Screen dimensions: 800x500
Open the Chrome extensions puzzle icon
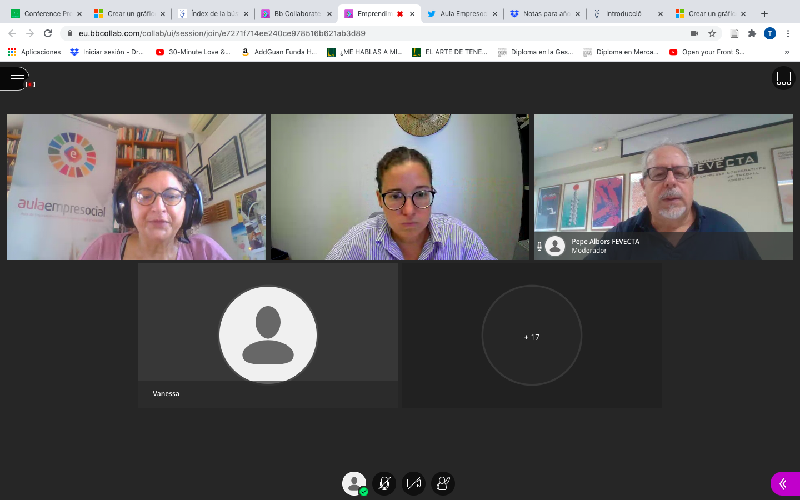(x=751, y=33)
